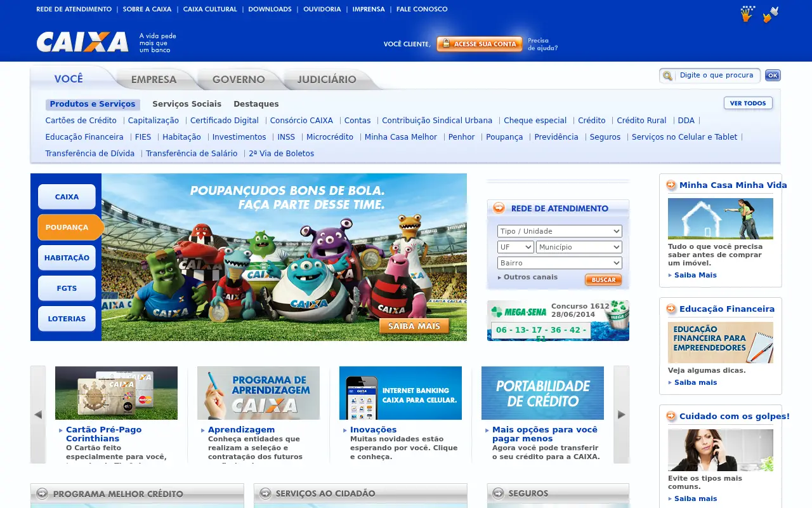This screenshot has height=508, width=812.
Task: Select Produtos e Serviços submenu
Action: pyautogui.click(x=93, y=104)
